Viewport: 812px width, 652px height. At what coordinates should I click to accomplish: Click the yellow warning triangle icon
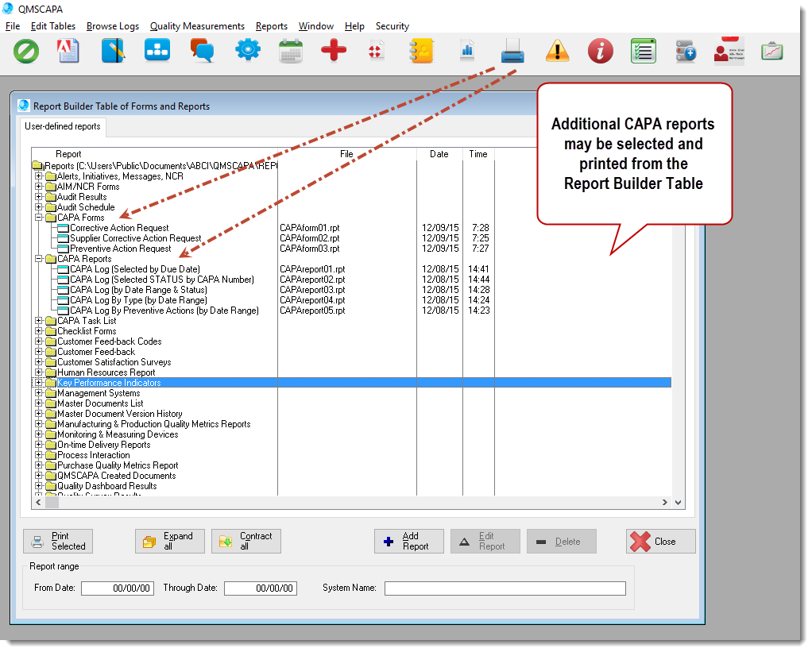click(x=558, y=52)
